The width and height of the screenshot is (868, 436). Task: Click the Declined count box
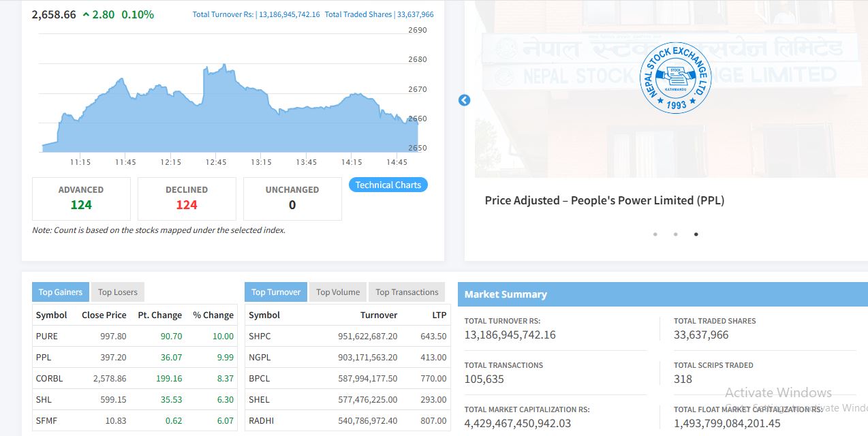(x=187, y=198)
